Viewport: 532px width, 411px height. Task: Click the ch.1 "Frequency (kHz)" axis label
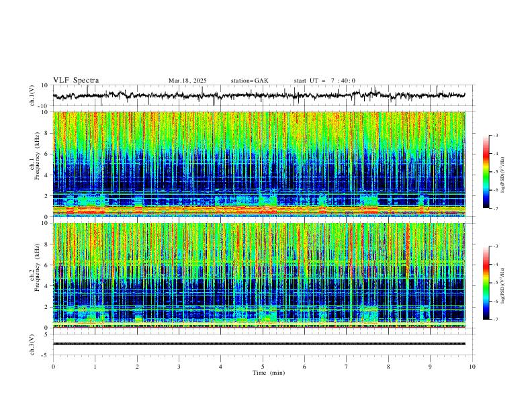pos(38,155)
